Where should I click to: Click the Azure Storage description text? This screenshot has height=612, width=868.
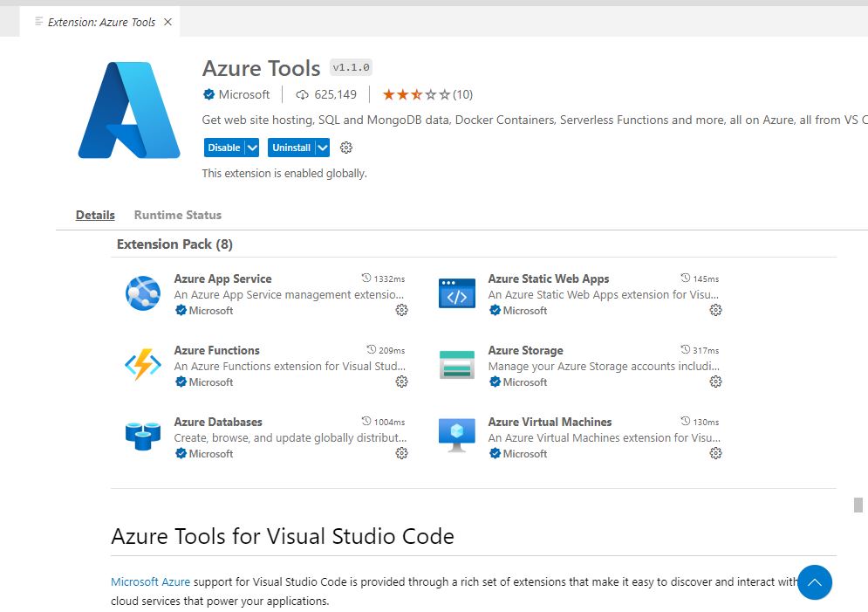(x=604, y=366)
